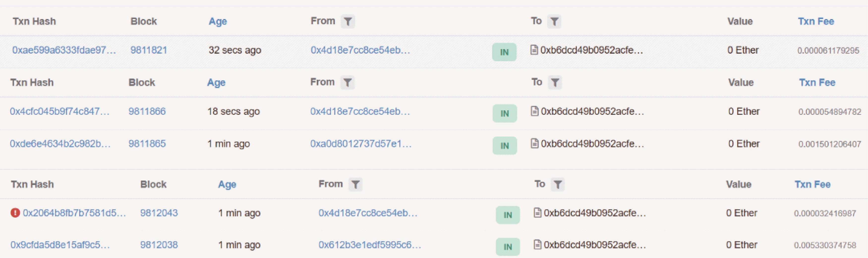Open the From filter in the bottom table
The image size is (868, 258).
click(355, 184)
